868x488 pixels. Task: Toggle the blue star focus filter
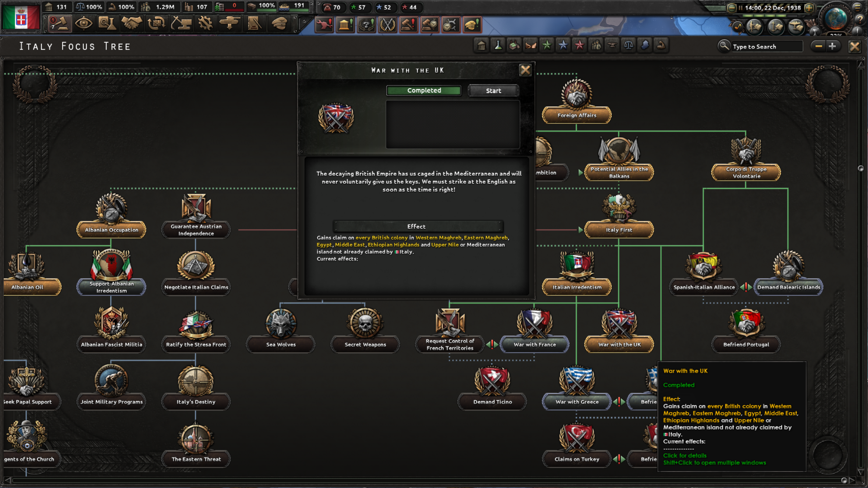(563, 45)
